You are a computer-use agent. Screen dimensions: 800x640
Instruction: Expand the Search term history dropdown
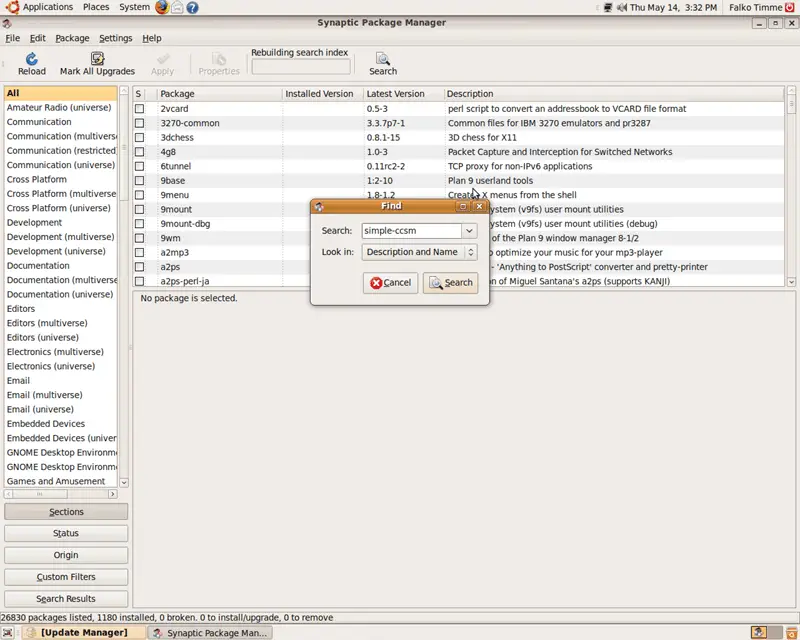tap(469, 231)
